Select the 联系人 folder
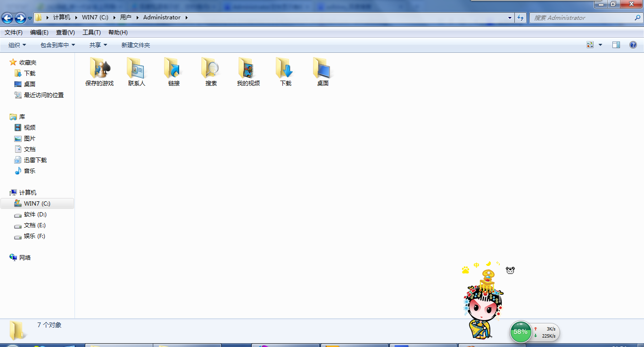The height and width of the screenshot is (347, 644). 137,72
